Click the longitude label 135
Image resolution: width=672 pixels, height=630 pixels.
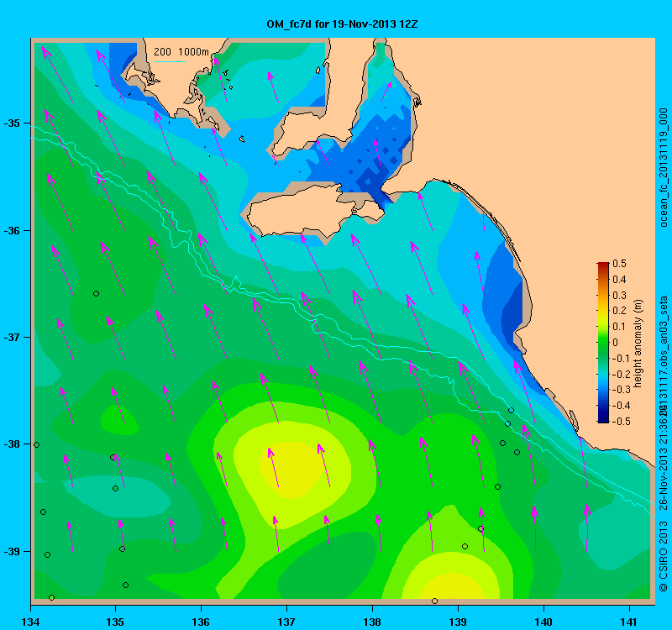115,622
